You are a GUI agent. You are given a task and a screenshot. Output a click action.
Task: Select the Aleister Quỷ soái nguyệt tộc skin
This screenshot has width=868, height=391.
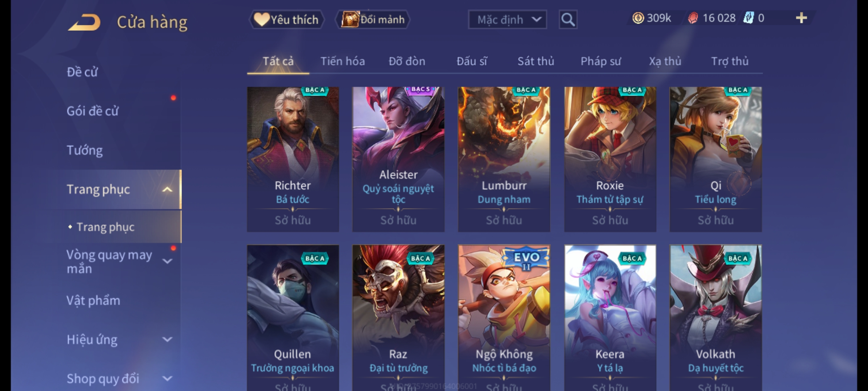click(x=398, y=159)
